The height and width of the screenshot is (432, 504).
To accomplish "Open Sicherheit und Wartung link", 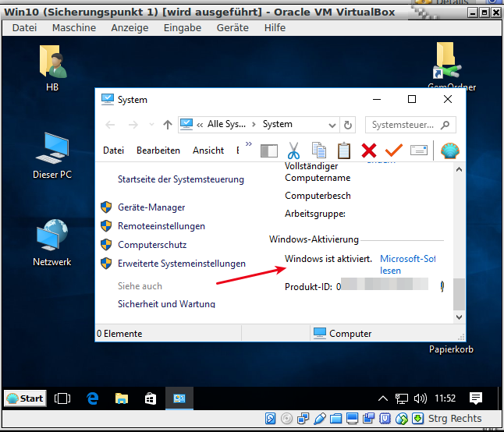I will [x=166, y=303].
